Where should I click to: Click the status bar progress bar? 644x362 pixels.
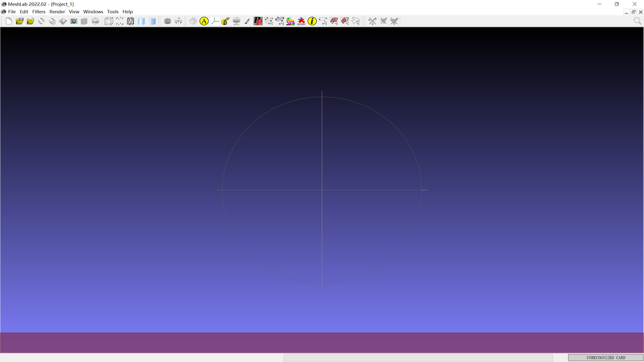tap(418, 357)
